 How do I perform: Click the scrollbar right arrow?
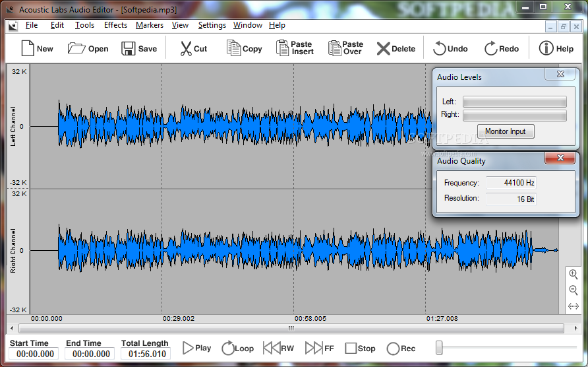[575, 328]
